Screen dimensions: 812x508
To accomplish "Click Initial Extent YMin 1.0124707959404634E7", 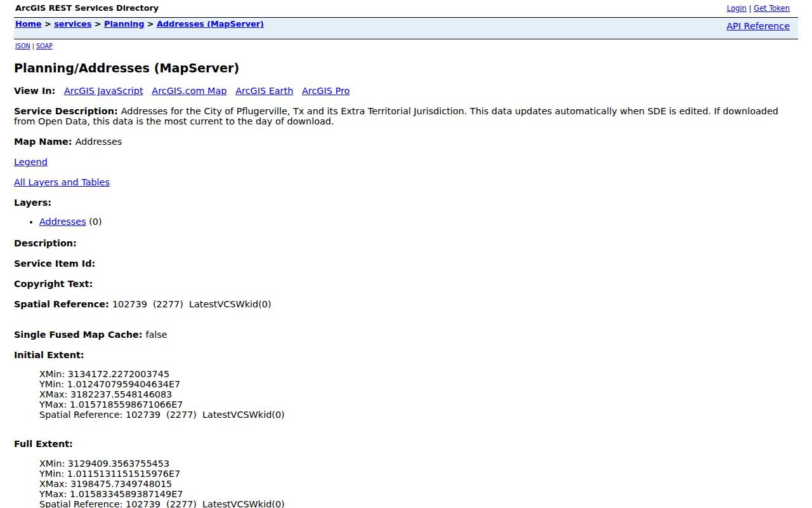I will [x=110, y=384].
